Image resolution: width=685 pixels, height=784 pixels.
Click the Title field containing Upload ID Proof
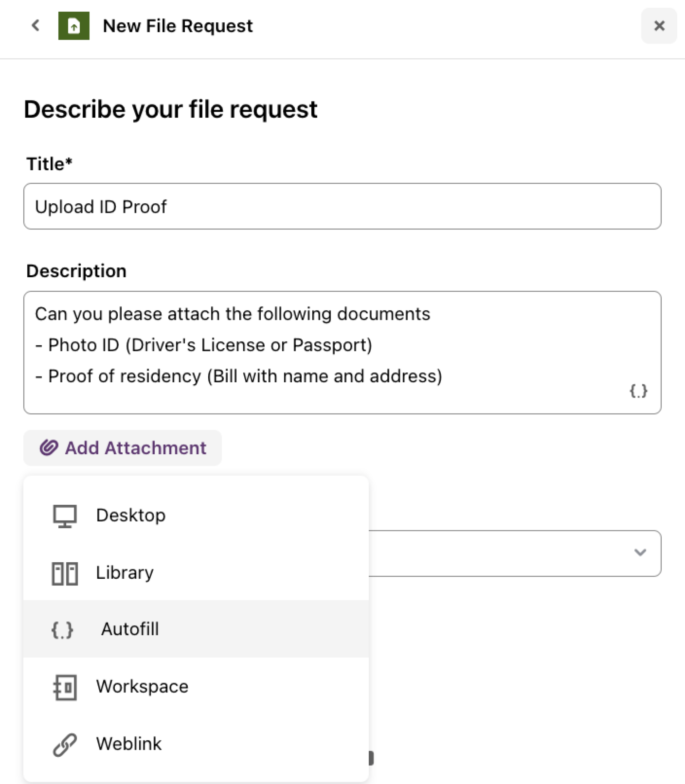342,206
